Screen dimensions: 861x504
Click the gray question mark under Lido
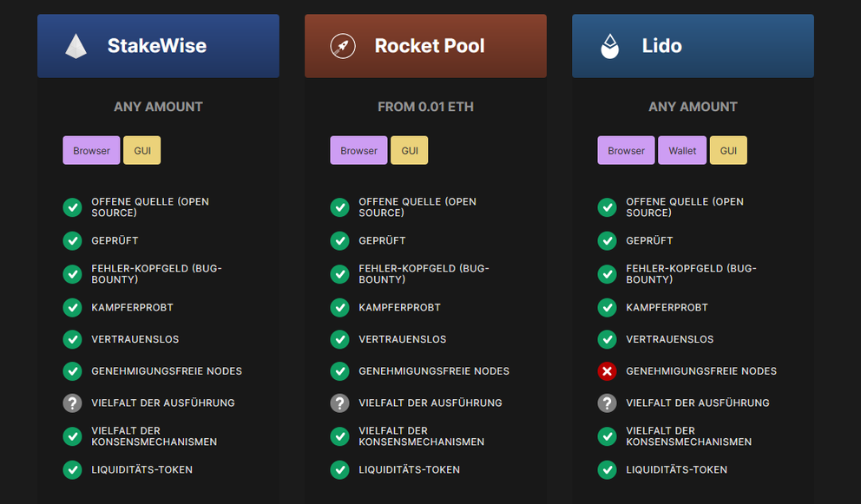tap(608, 403)
